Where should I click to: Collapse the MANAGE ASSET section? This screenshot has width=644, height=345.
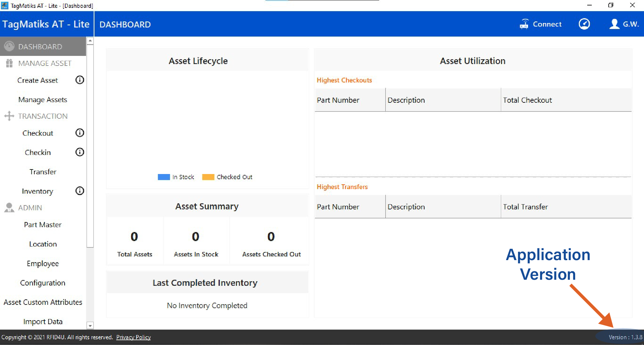coord(45,63)
